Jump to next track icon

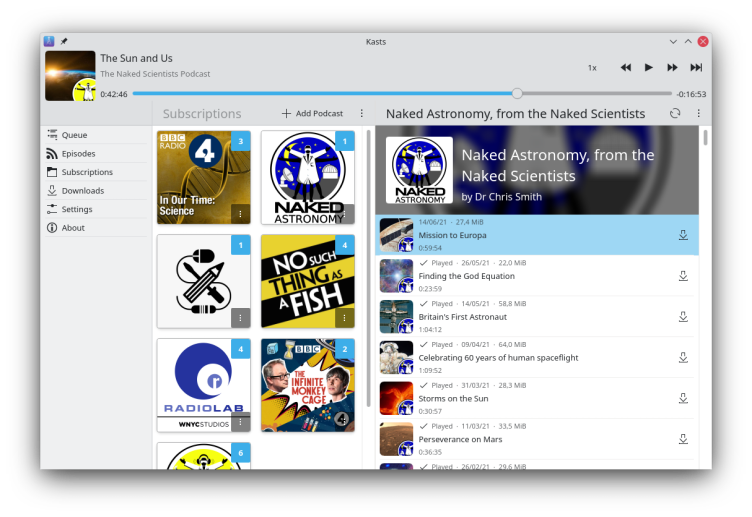click(696, 68)
